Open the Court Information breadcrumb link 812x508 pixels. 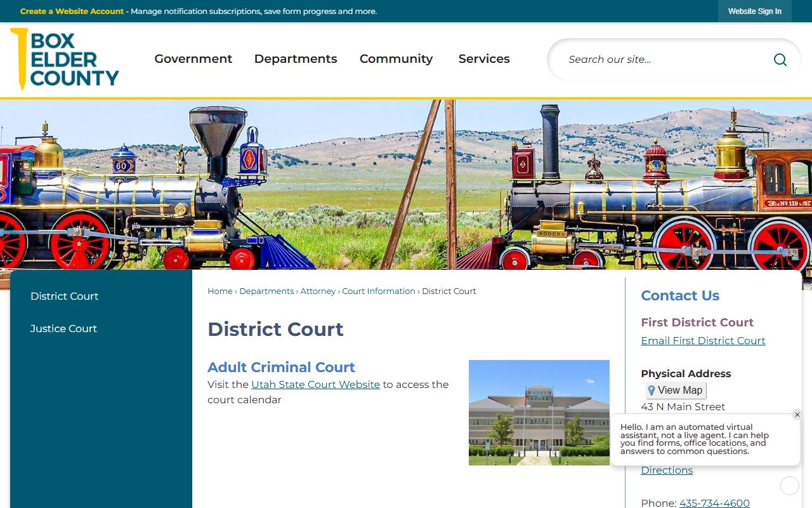click(x=379, y=291)
